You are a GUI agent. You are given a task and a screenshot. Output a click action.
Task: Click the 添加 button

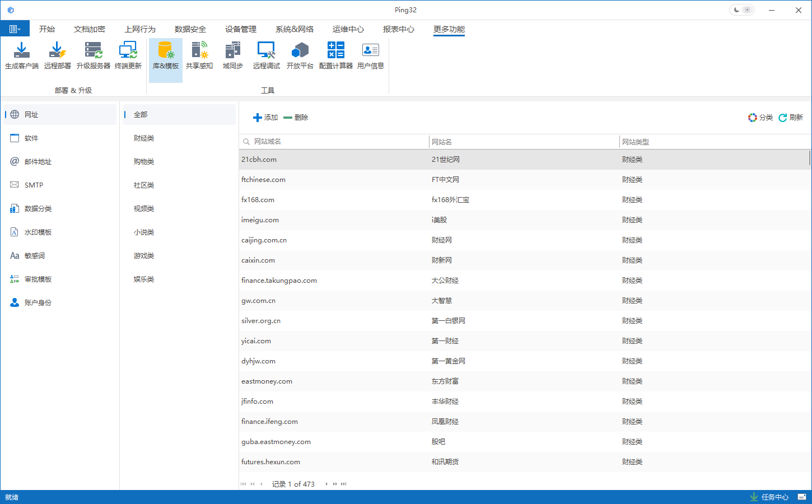tap(265, 118)
